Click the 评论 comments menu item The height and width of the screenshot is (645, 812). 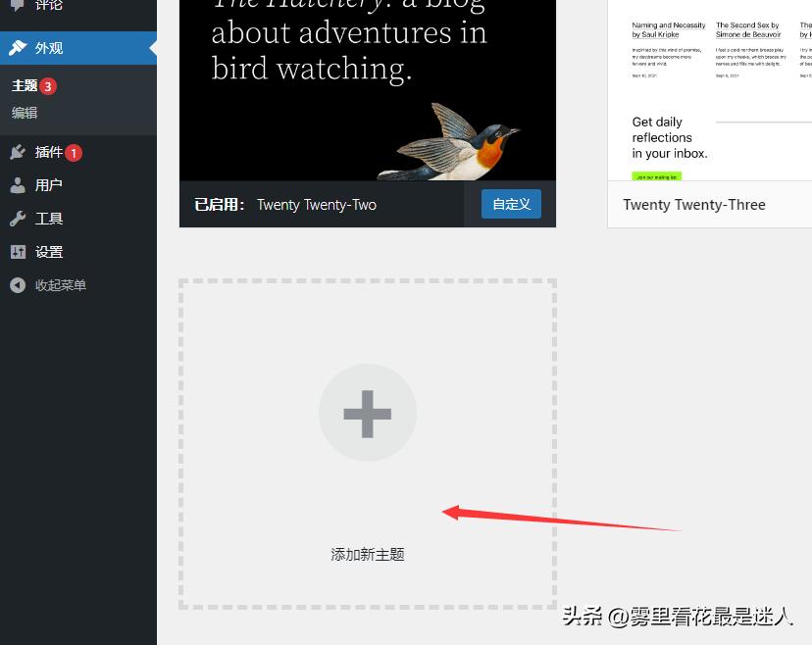pos(78,8)
